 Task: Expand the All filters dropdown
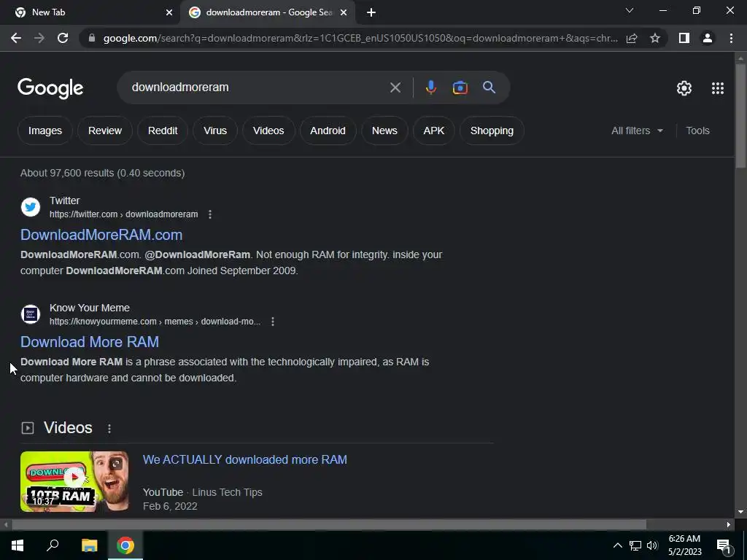[x=637, y=131]
